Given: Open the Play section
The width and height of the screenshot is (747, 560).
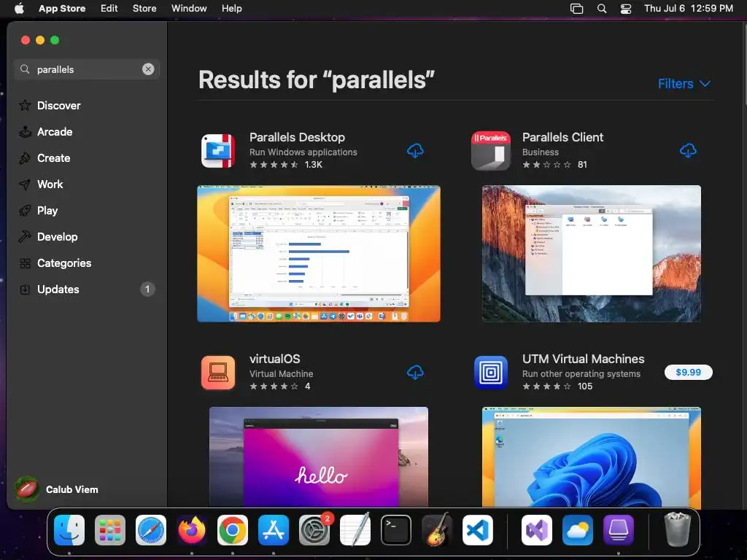Looking at the screenshot, I should pos(87,210).
